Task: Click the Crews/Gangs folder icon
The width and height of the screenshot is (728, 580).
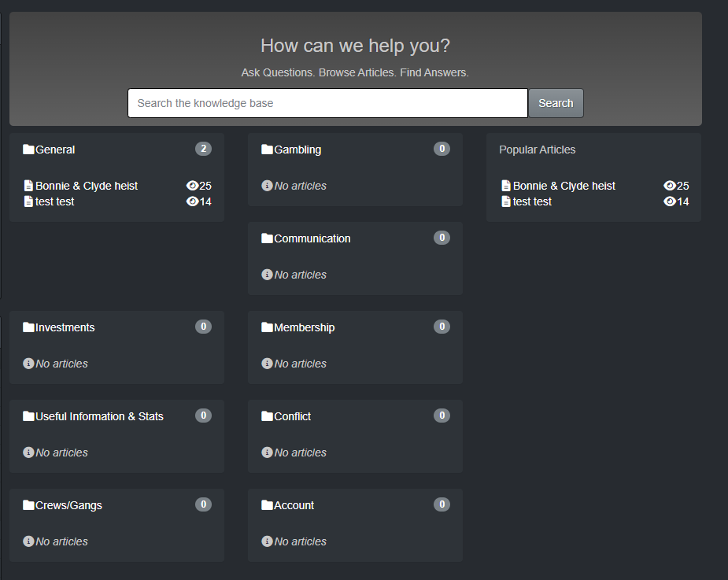Action: pyautogui.click(x=29, y=505)
